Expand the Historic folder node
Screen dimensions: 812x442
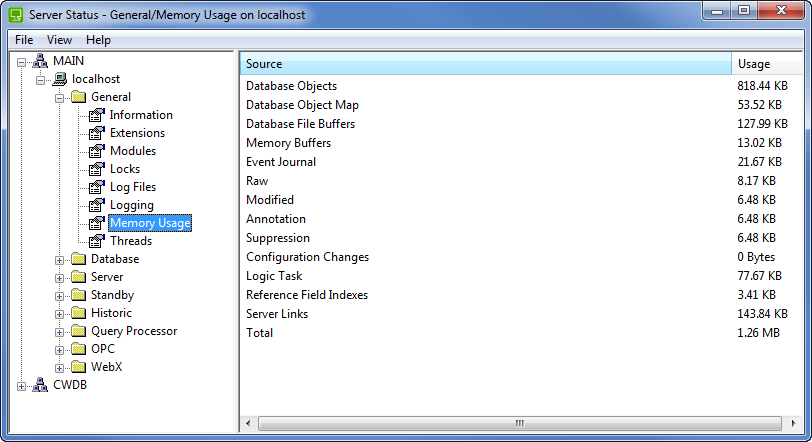tap(60, 314)
